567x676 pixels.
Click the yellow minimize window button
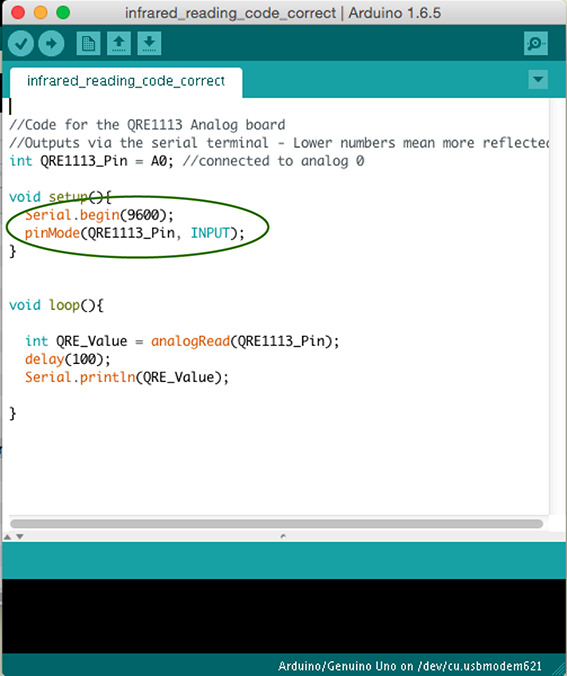[41, 13]
